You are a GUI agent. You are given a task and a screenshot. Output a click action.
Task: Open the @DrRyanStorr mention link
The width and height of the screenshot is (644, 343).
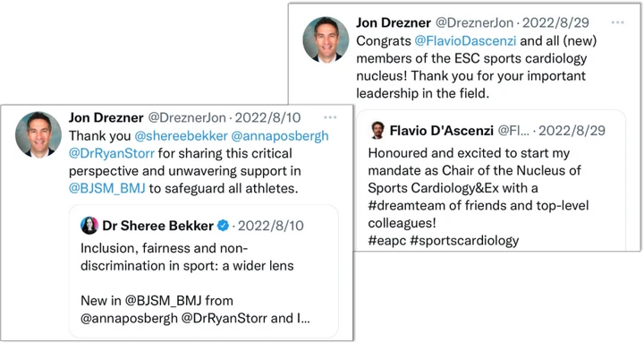[x=112, y=153]
